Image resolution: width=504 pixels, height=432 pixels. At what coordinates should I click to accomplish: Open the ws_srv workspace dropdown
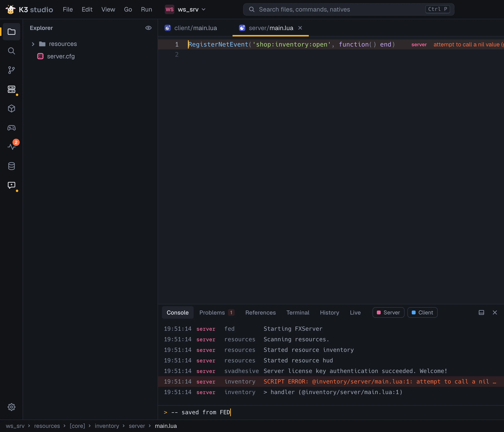point(186,9)
